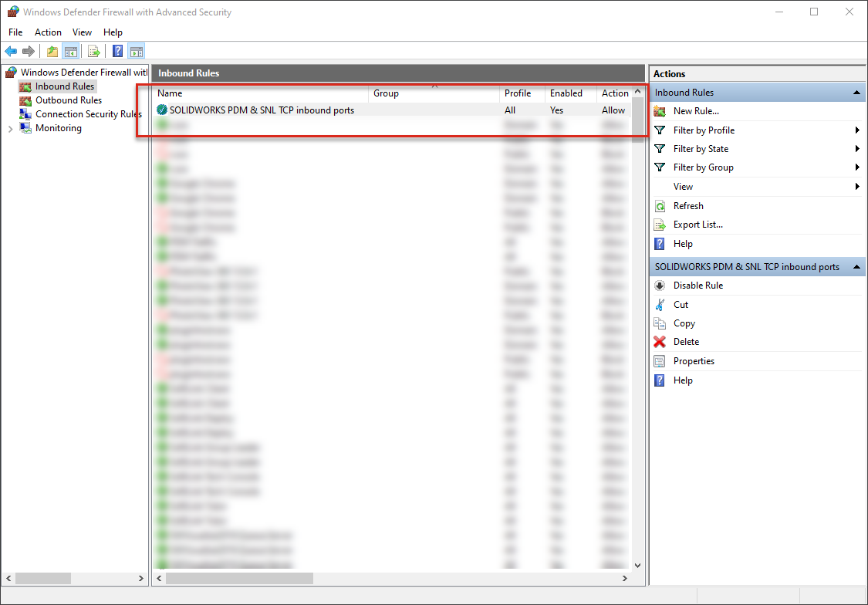
Task: Select SOLIDWORKS PDM & SNL TCP inbound ports rule
Action: click(393, 110)
